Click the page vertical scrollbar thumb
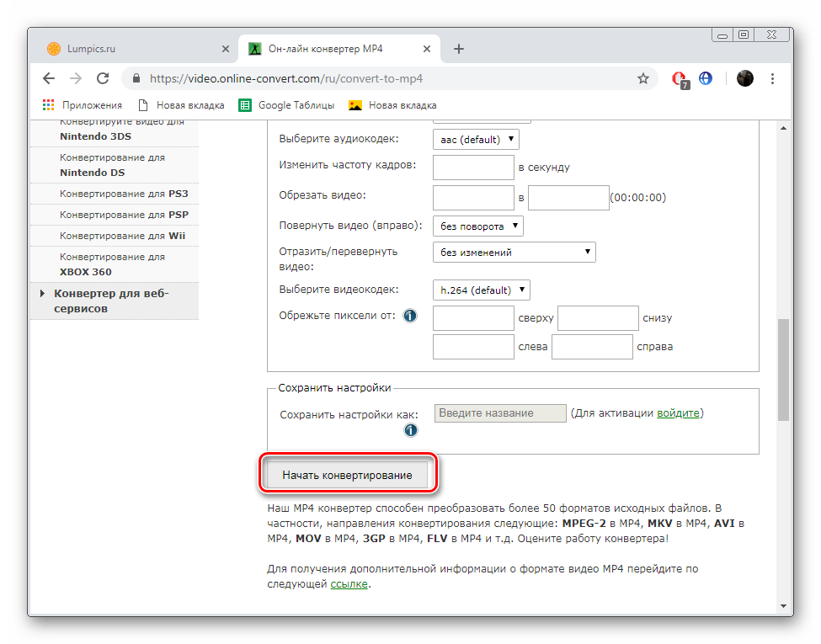The height and width of the screenshot is (644, 821). [x=783, y=370]
